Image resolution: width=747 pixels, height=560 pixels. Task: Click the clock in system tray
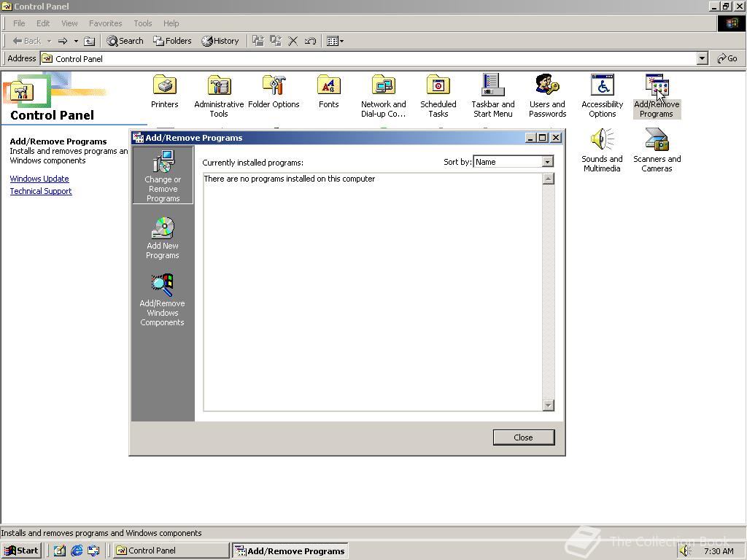tap(719, 551)
